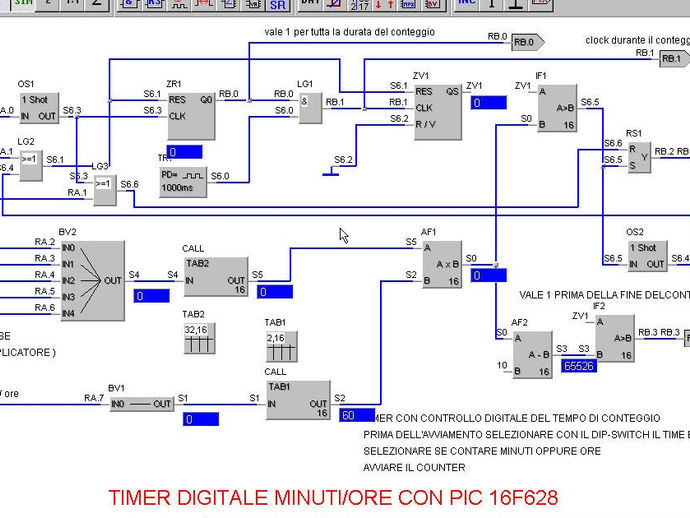Click the OS2 1 Shot block
690x518 pixels.
pos(647,256)
